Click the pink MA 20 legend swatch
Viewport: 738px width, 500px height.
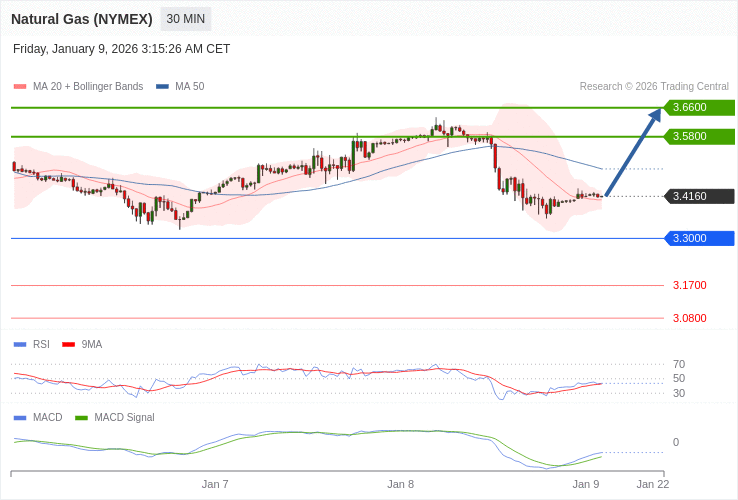pos(20,87)
